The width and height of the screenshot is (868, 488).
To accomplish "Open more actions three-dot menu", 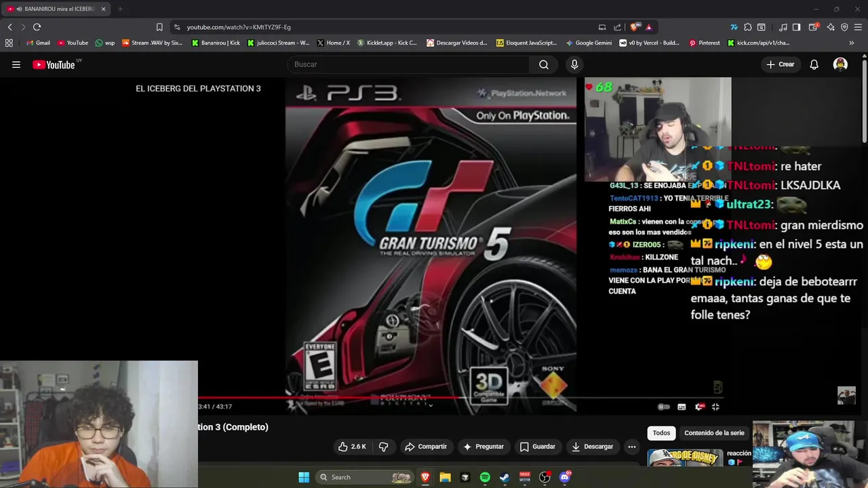I will pos(631,447).
